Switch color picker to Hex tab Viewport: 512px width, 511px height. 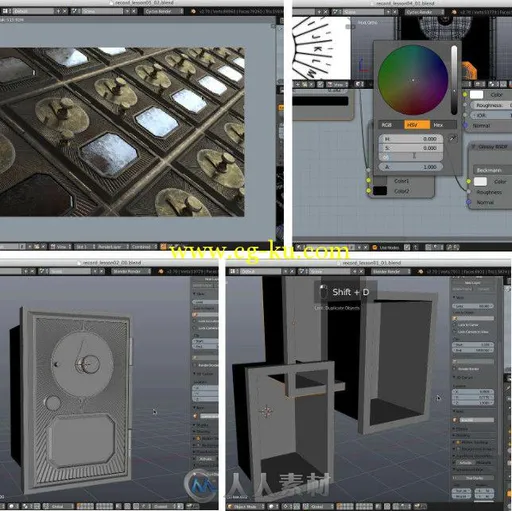point(443,125)
